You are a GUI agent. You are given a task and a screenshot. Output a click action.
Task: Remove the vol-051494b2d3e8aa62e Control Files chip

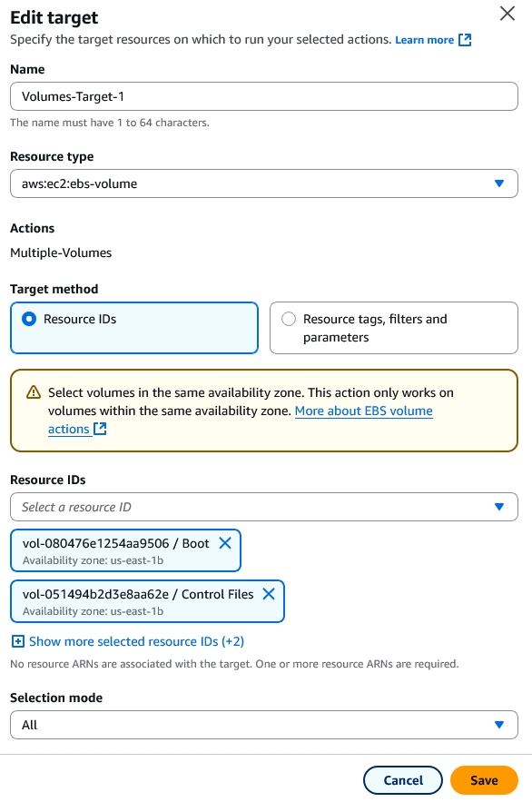pyautogui.click(x=268, y=595)
